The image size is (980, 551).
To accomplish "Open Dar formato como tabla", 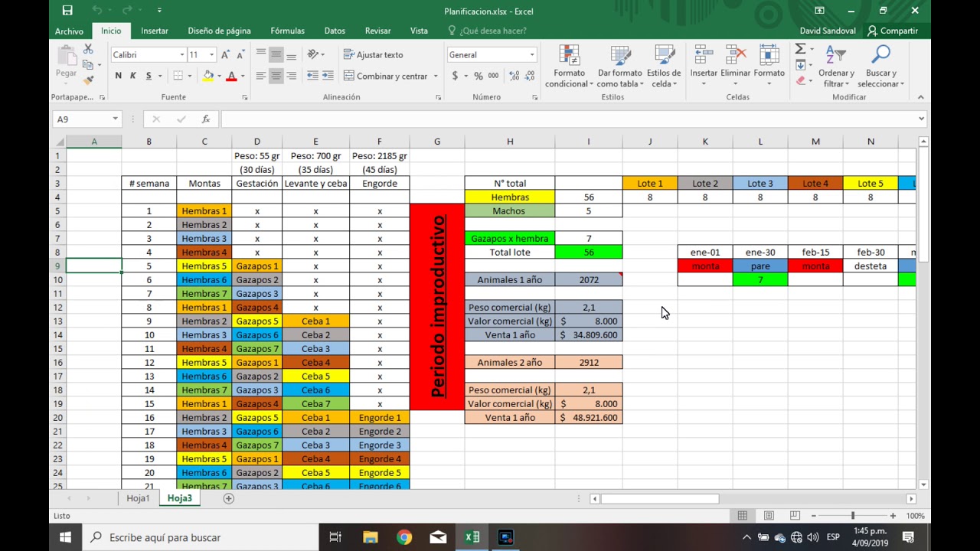I will 619,67.
